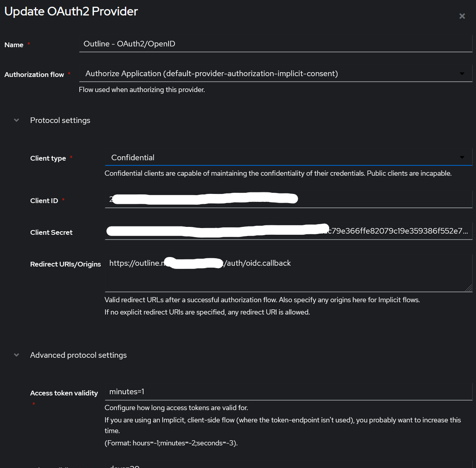Click the Protocol settings chevron icon
This screenshot has width=476, height=468.
(x=16, y=120)
